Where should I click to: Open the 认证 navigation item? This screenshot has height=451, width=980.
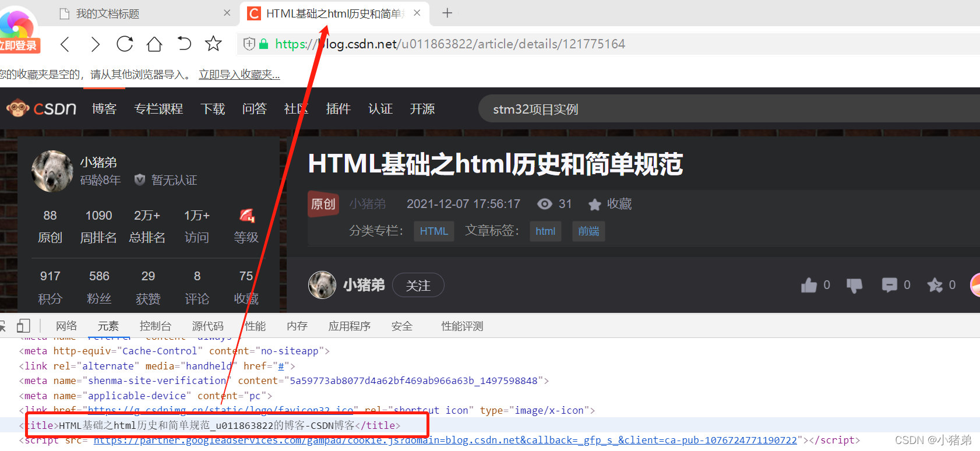coord(380,109)
